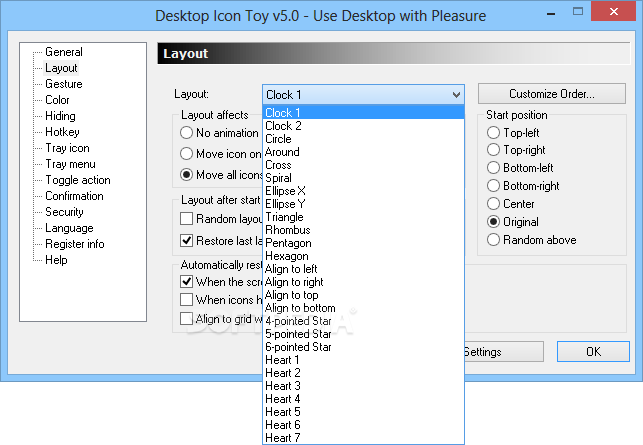Pick Heart 4 from the list

click(363, 399)
